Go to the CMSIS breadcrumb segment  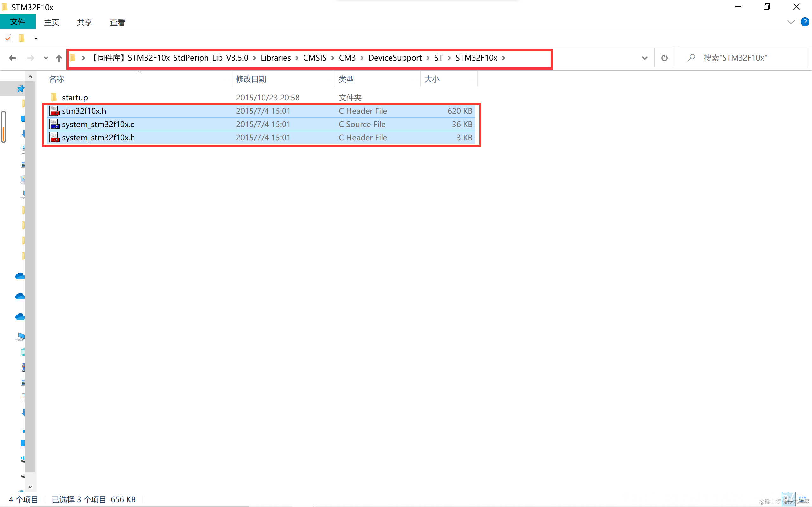pos(314,58)
